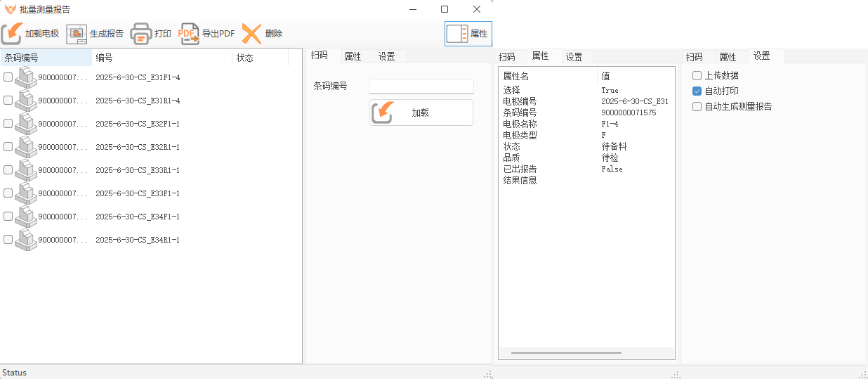Click the 选择 value True

(x=610, y=90)
